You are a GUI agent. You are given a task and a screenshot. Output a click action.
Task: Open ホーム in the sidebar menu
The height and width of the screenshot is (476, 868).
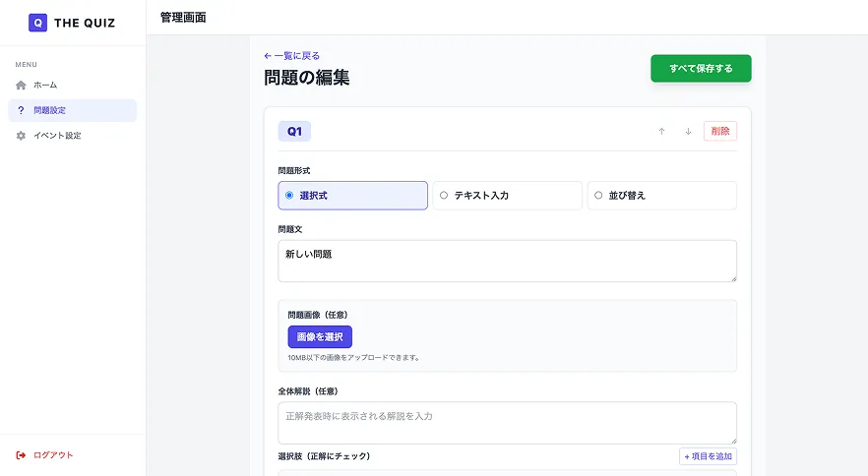coord(73,86)
